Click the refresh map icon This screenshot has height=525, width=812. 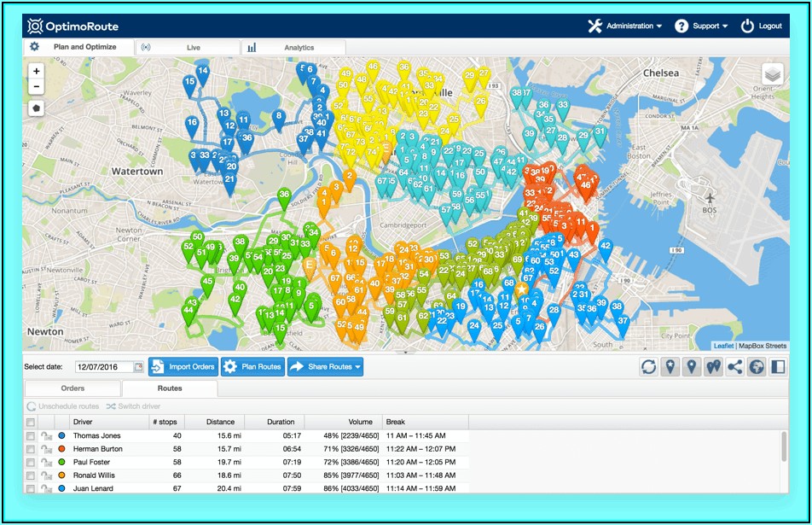point(650,367)
